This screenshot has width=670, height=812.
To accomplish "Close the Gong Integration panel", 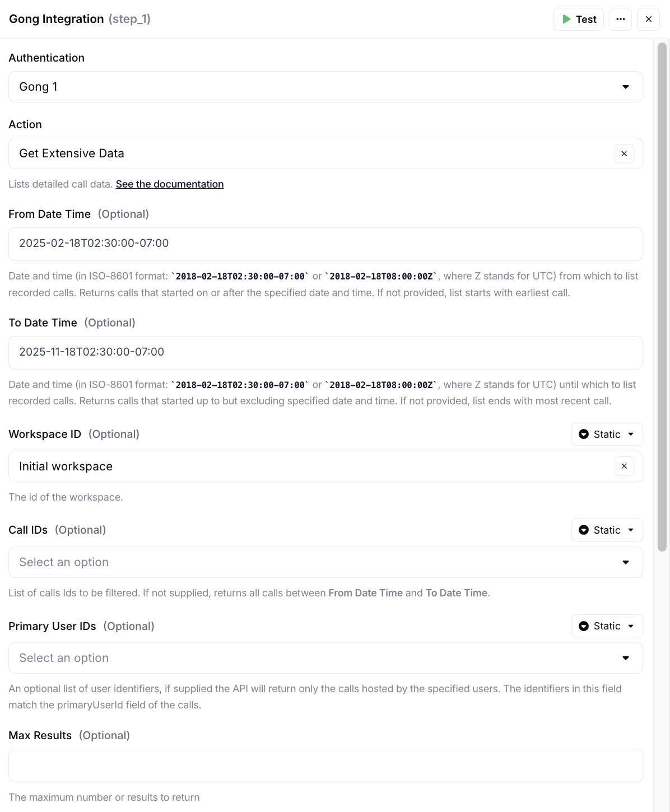I will pos(648,19).
